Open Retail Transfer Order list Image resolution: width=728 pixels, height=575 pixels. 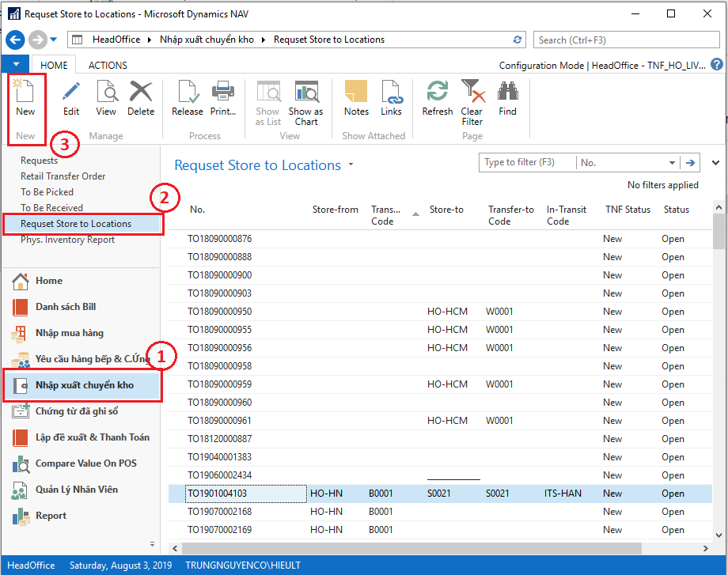[x=63, y=176]
